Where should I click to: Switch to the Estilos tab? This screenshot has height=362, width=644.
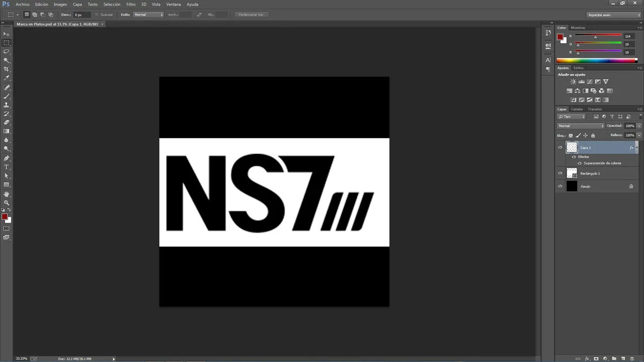pos(579,68)
